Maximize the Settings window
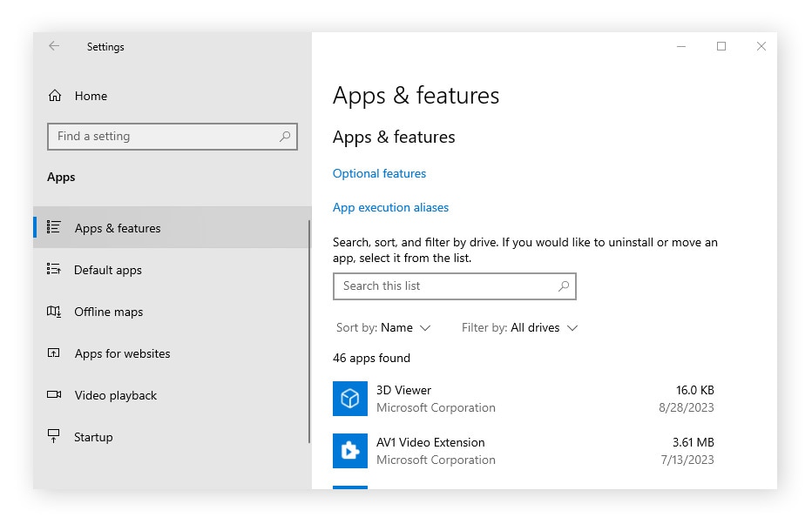Screen dimensions: 812x524 tap(721, 47)
